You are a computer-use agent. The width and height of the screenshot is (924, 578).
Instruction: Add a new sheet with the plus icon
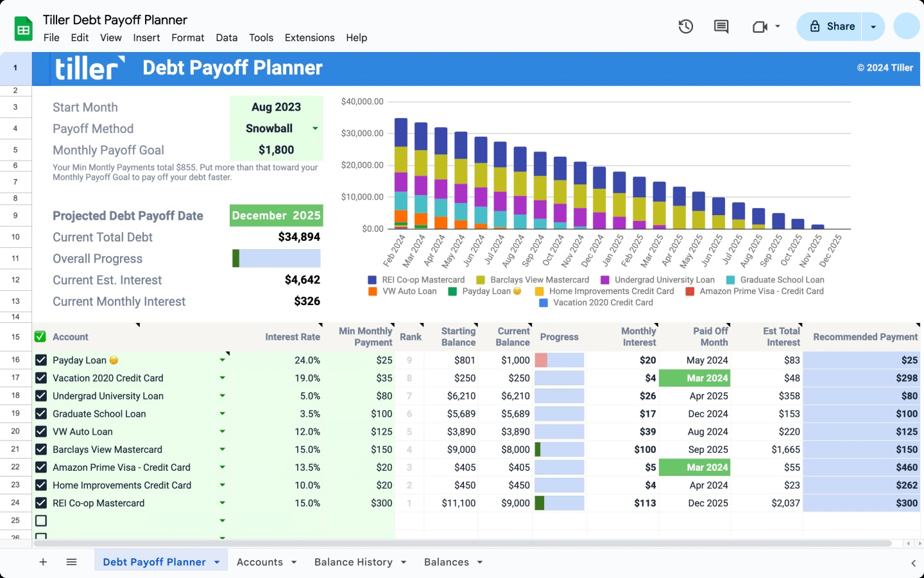click(43, 561)
